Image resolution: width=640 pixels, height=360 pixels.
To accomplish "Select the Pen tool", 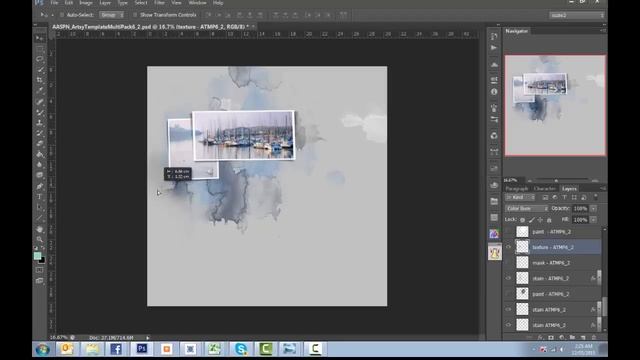I will 40,186.
